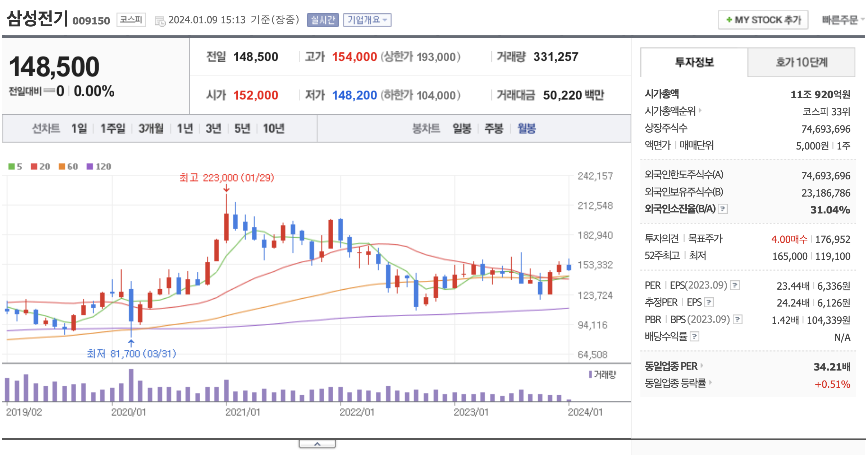Screen dimensions: 868x455
Task: Choose the 월봉 candlestick chart option
Action: (x=526, y=128)
